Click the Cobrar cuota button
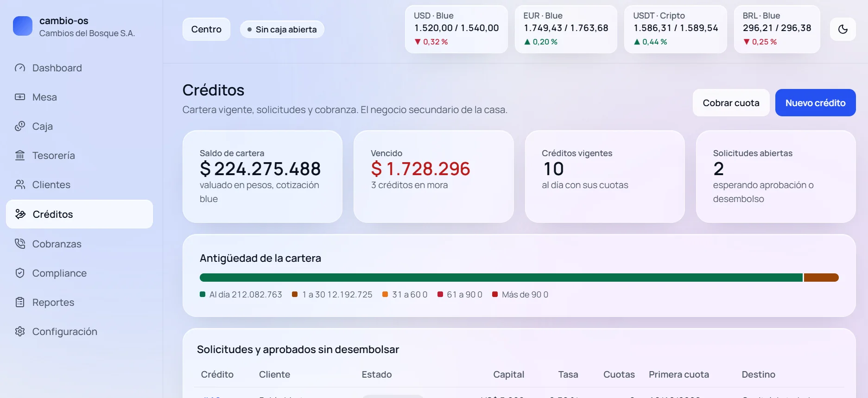868x398 pixels. [x=731, y=103]
